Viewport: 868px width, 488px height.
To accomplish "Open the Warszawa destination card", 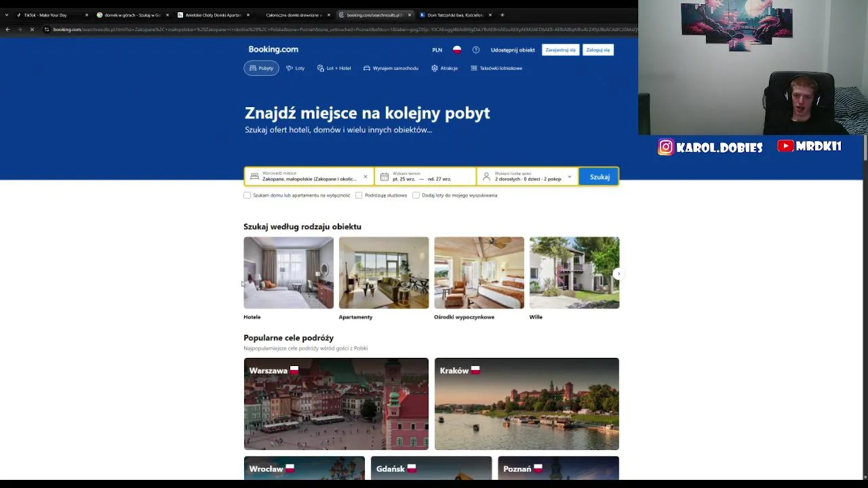I will (336, 404).
